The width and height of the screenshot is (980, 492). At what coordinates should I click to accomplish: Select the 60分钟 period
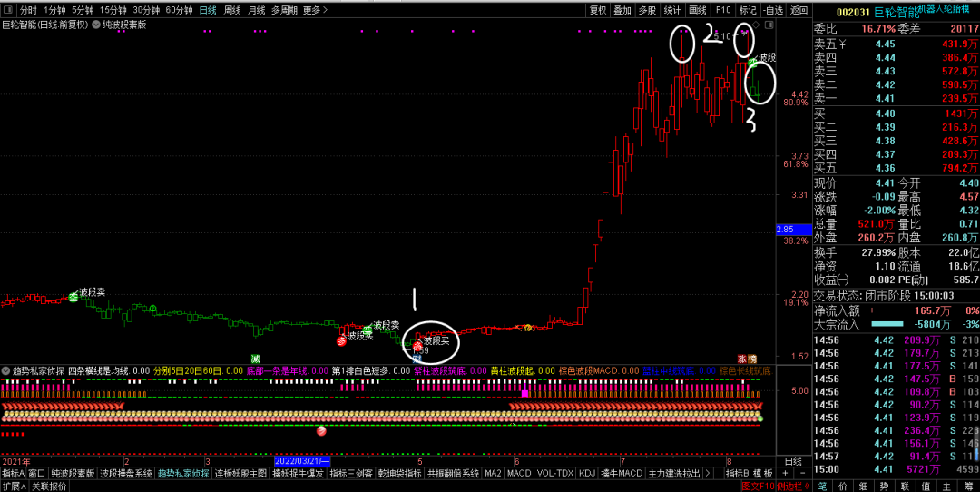coord(179,10)
